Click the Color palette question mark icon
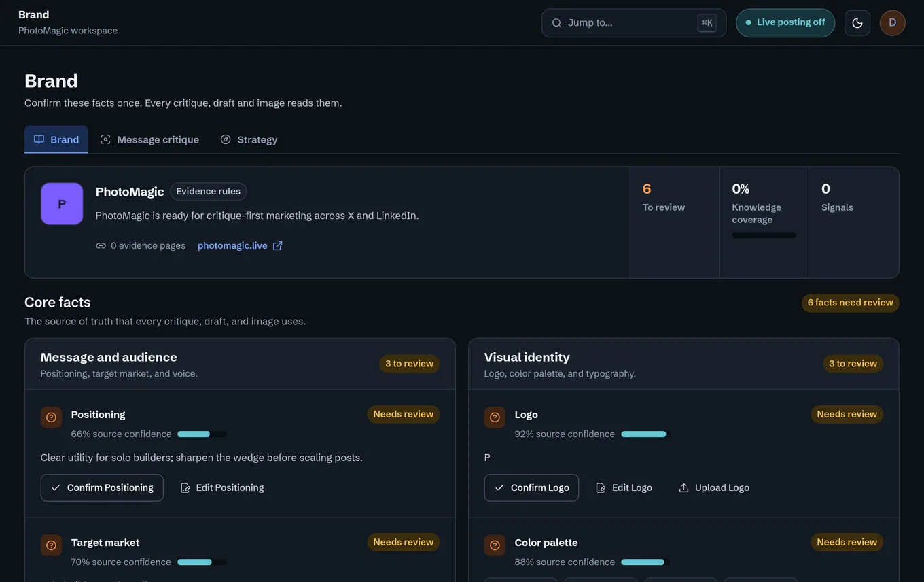Image resolution: width=924 pixels, height=582 pixels. [x=495, y=545]
